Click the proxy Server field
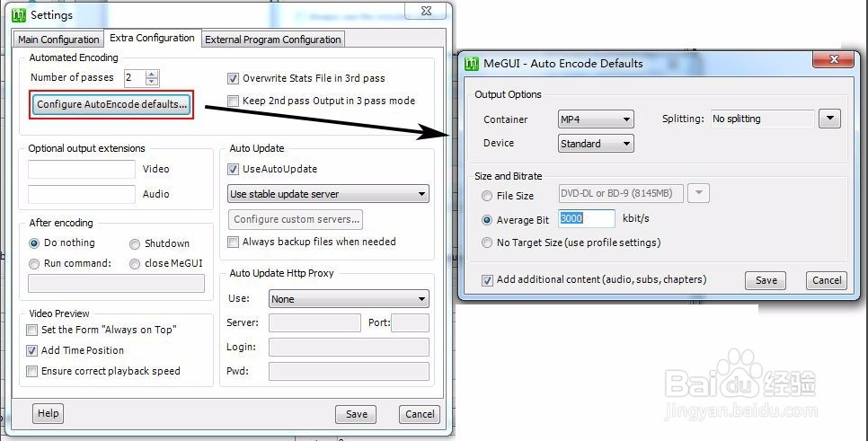Viewport: 868px width, 441px height. (314, 322)
